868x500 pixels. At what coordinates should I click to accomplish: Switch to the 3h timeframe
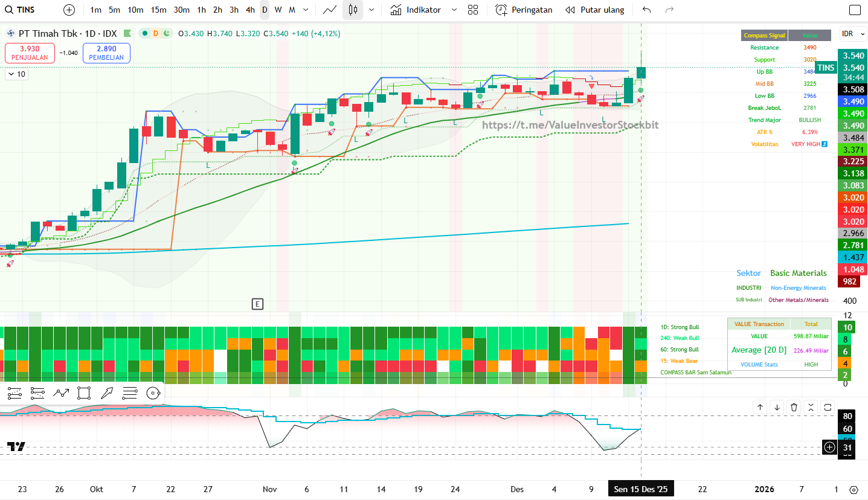[x=234, y=10]
